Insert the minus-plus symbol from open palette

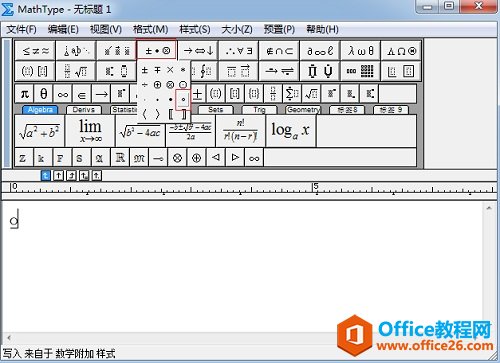[x=157, y=70]
